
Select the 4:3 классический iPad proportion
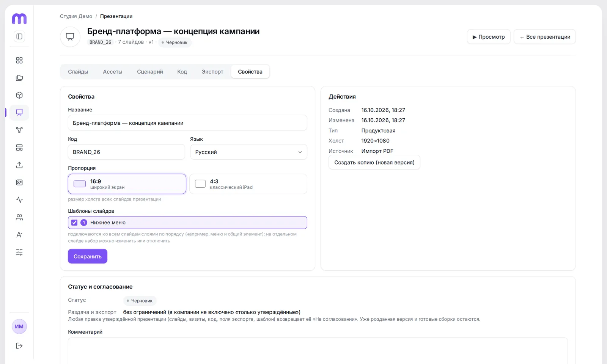pos(248,184)
